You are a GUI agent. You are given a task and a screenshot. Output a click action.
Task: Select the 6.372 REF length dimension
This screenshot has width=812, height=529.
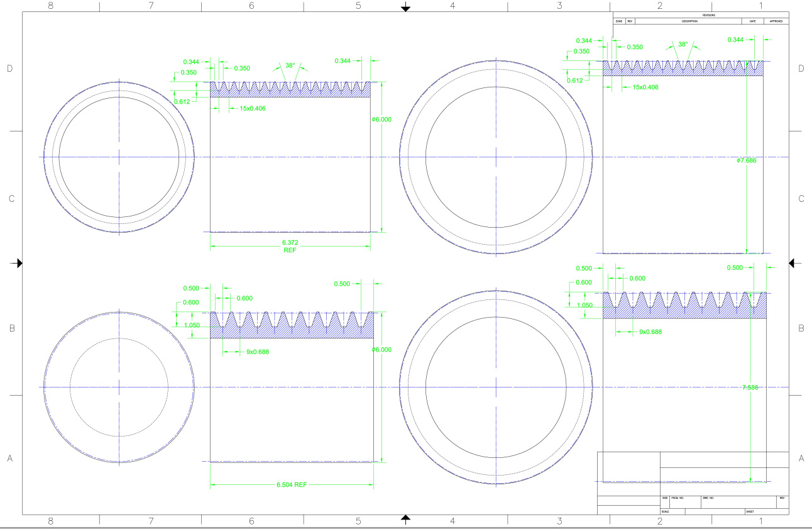click(291, 245)
